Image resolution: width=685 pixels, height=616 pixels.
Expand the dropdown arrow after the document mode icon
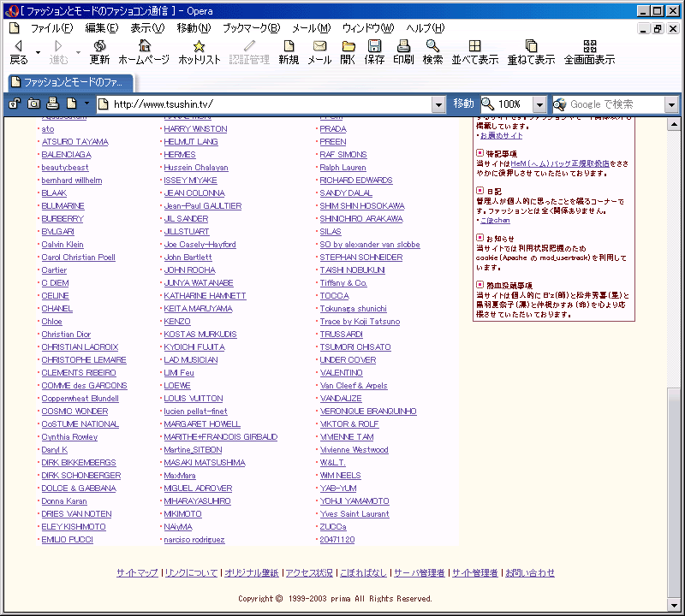(x=86, y=104)
